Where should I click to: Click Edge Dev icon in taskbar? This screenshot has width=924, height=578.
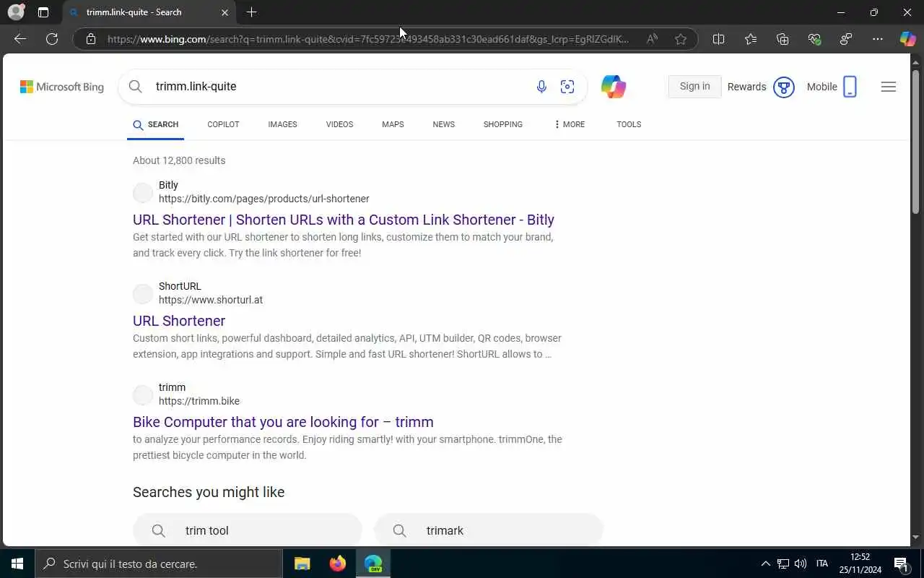(373, 564)
